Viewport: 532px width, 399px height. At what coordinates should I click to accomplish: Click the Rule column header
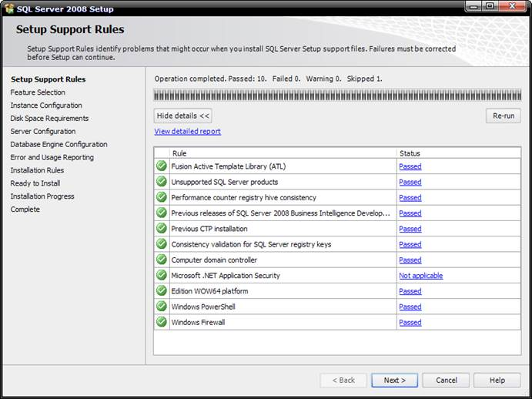coord(283,153)
